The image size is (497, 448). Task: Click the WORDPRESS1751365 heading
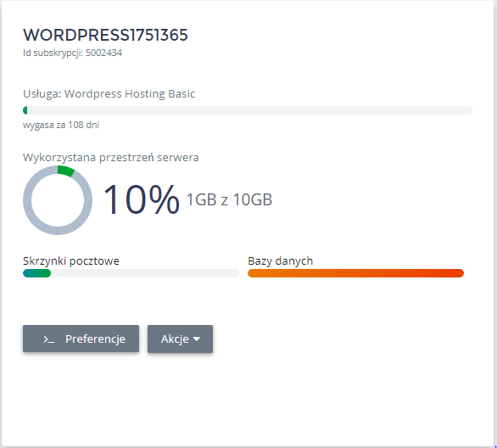tap(105, 35)
